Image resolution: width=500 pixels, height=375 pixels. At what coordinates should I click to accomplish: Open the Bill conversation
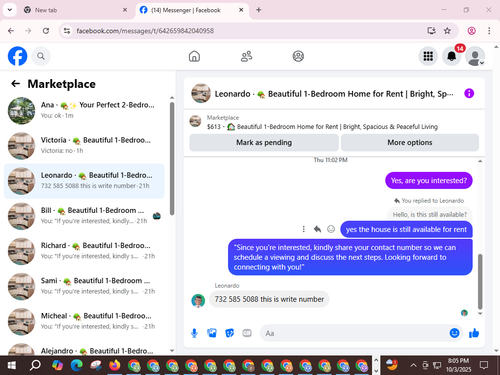[x=84, y=216]
